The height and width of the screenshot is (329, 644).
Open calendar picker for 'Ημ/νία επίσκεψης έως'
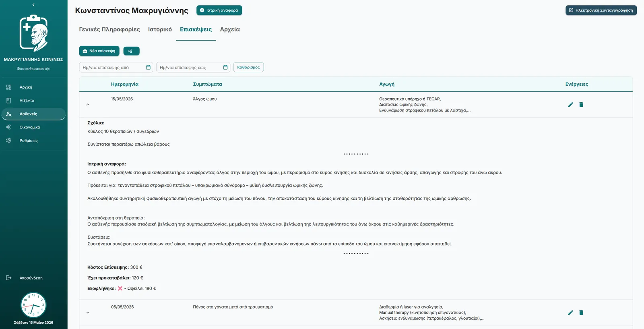click(x=225, y=68)
